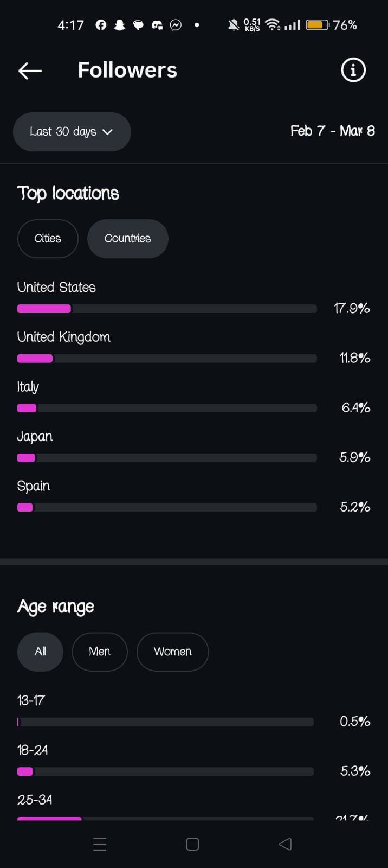Tap the battery icon in status bar
The image size is (388, 868).
click(x=318, y=25)
